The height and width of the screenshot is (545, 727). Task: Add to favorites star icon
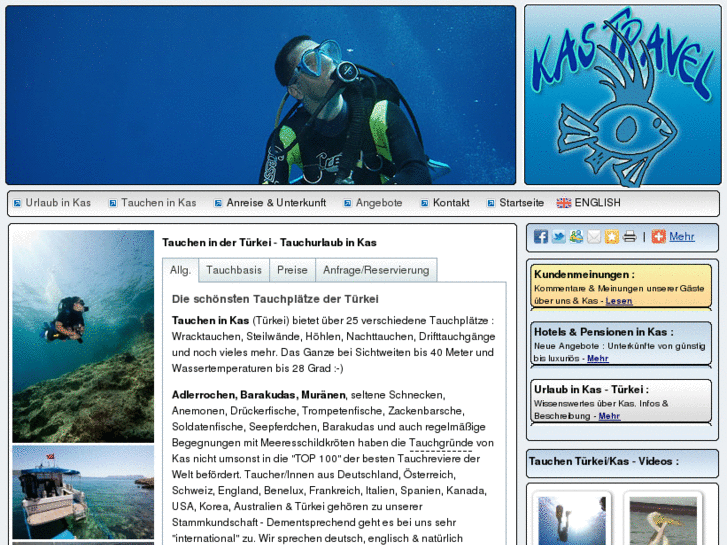coord(612,237)
